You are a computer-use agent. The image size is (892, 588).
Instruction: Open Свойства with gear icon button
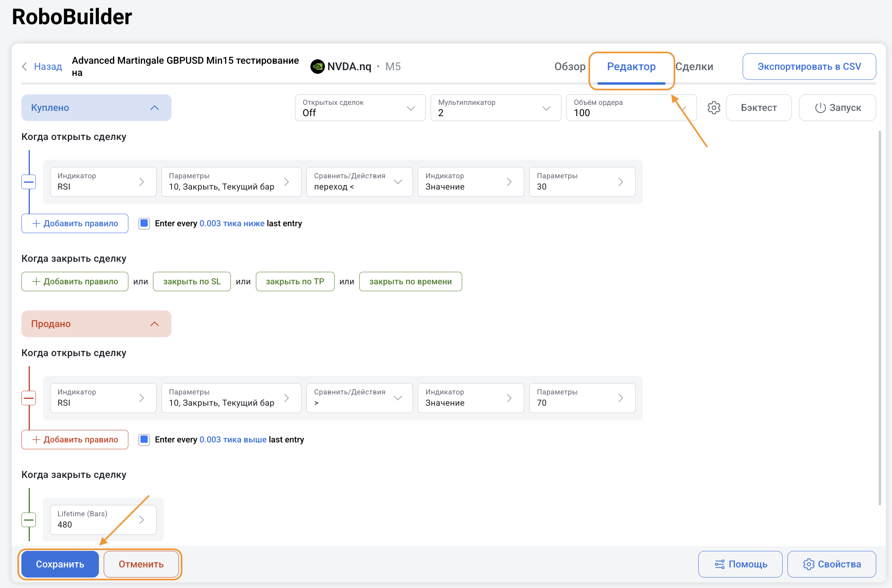[x=831, y=564]
